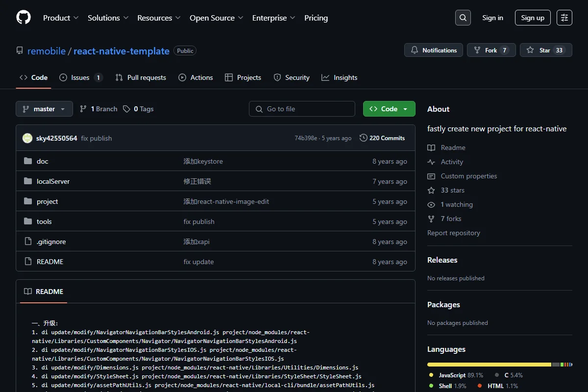Click the yellow JavaScript language bar segment

489,365
